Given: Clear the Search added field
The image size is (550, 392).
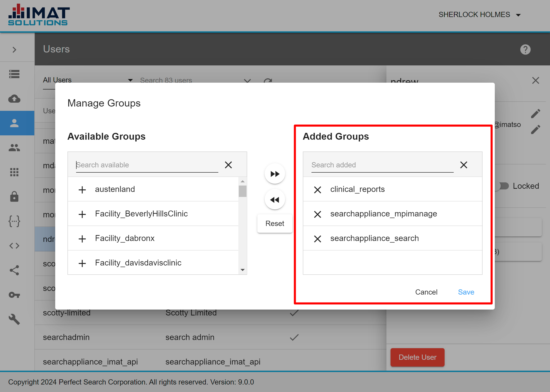Looking at the screenshot, I should [x=464, y=165].
